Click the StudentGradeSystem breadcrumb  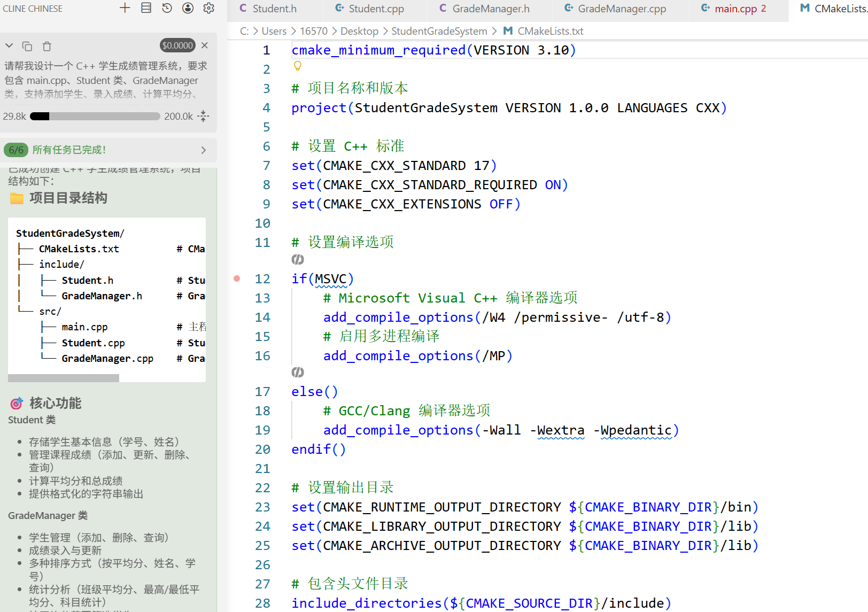click(x=439, y=31)
